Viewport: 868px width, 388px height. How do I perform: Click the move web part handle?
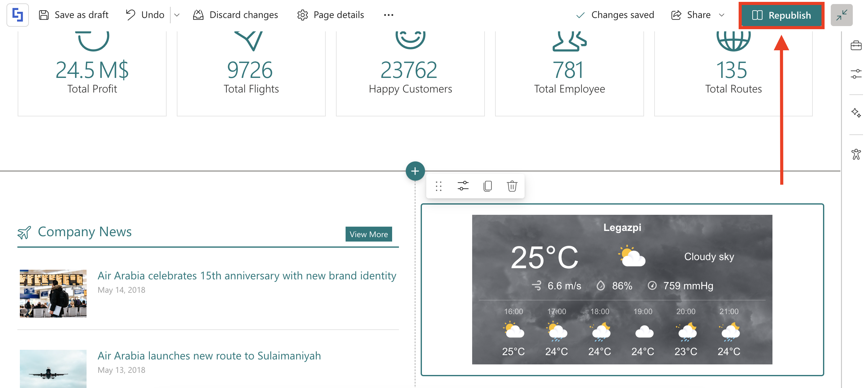click(x=438, y=186)
